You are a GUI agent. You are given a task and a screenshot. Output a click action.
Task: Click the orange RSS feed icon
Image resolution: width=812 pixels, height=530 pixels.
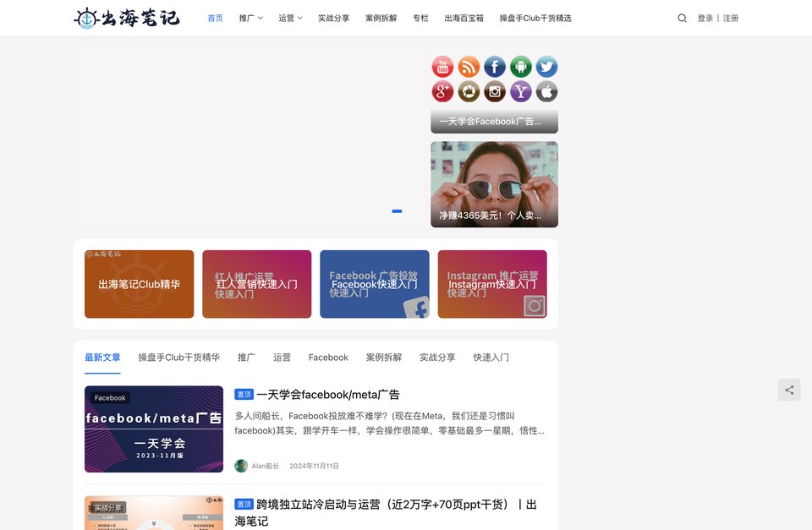coord(469,67)
